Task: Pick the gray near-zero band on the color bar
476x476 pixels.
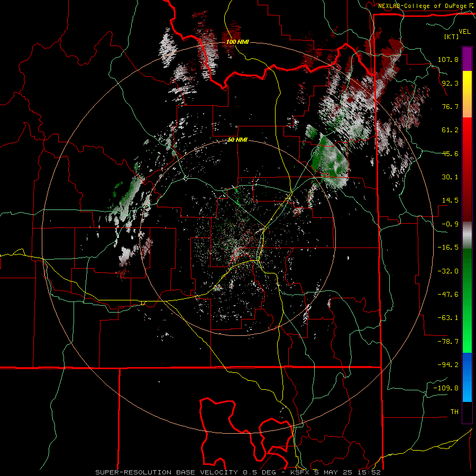Action: tap(467, 235)
